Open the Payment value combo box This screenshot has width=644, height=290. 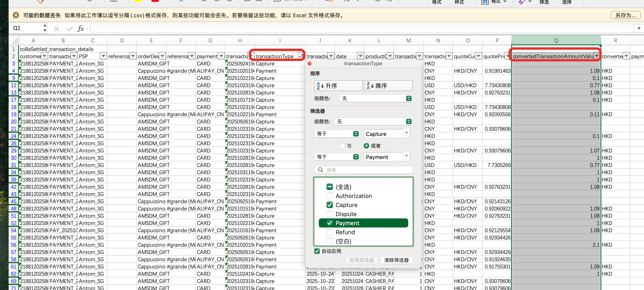(x=407, y=157)
